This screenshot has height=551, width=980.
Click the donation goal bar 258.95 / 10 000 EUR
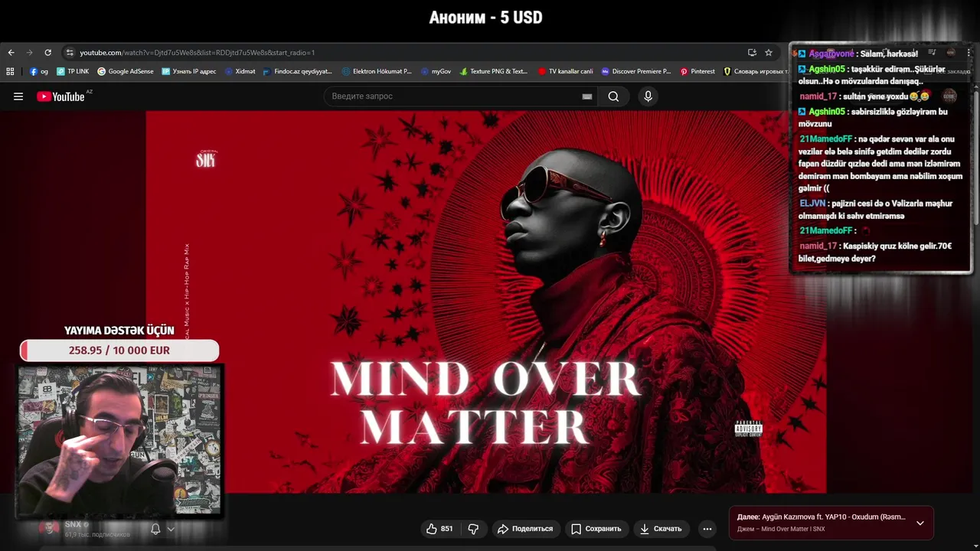pos(119,350)
